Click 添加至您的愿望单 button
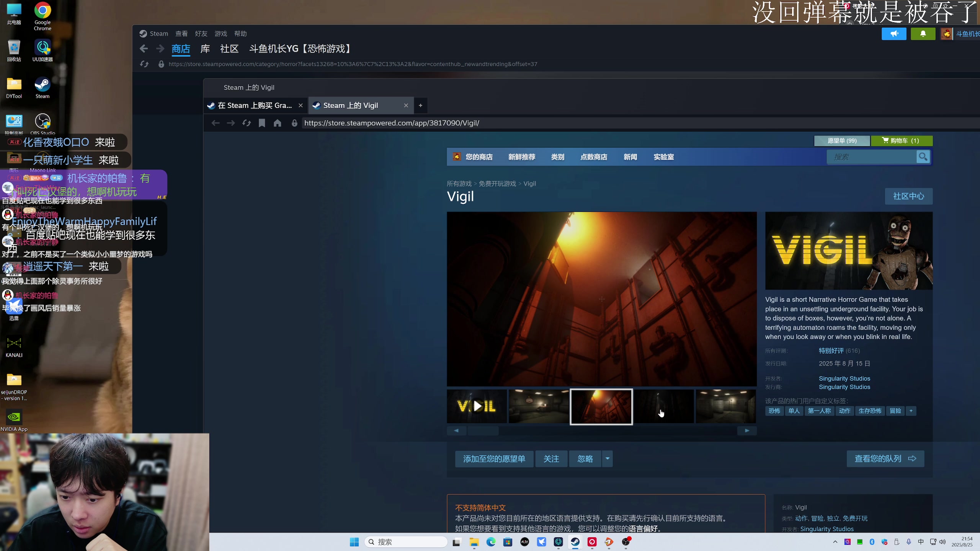 point(494,459)
